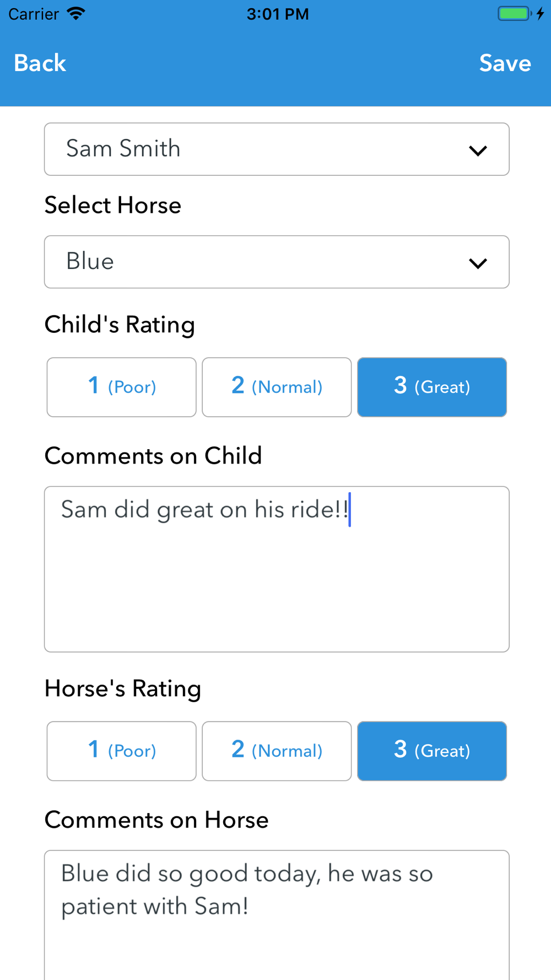Click the Select Horse label
Screen dimensions: 551x980
(113, 206)
